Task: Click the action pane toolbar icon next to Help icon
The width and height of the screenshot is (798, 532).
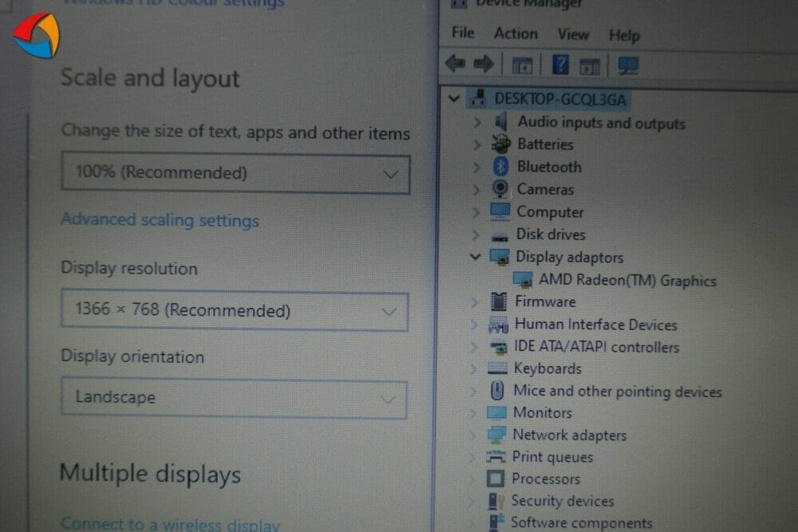Action: coord(590,67)
